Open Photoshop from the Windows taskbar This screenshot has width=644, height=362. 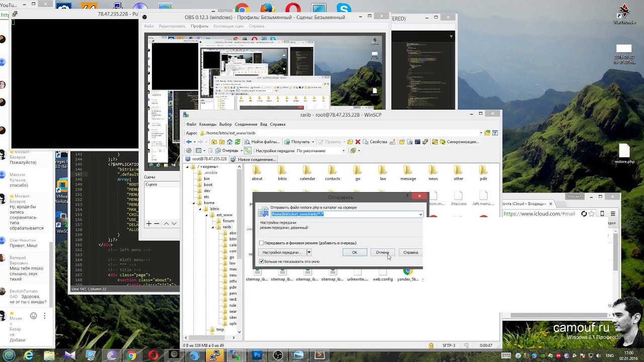click(x=258, y=355)
